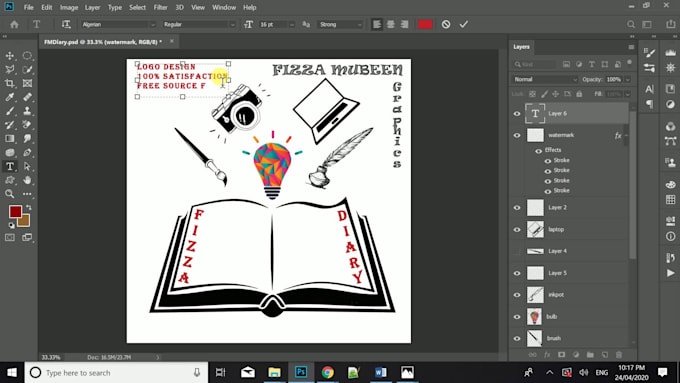Hide the bulb layer

517,317
